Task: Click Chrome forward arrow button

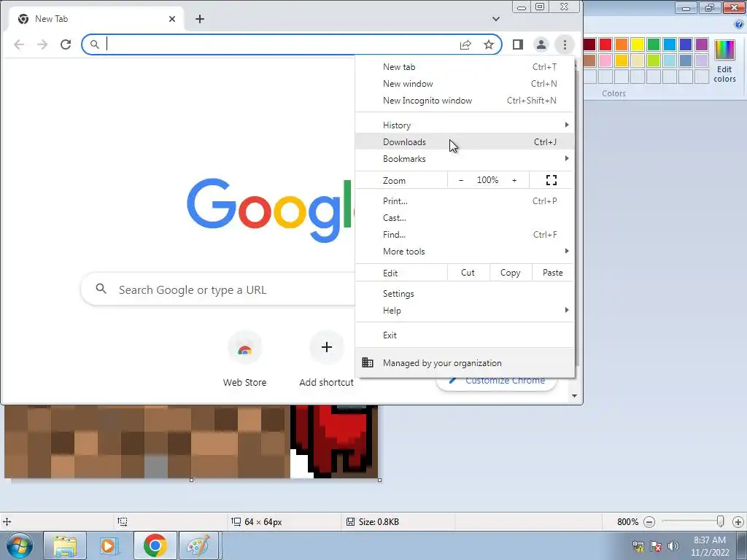Action: point(42,44)
